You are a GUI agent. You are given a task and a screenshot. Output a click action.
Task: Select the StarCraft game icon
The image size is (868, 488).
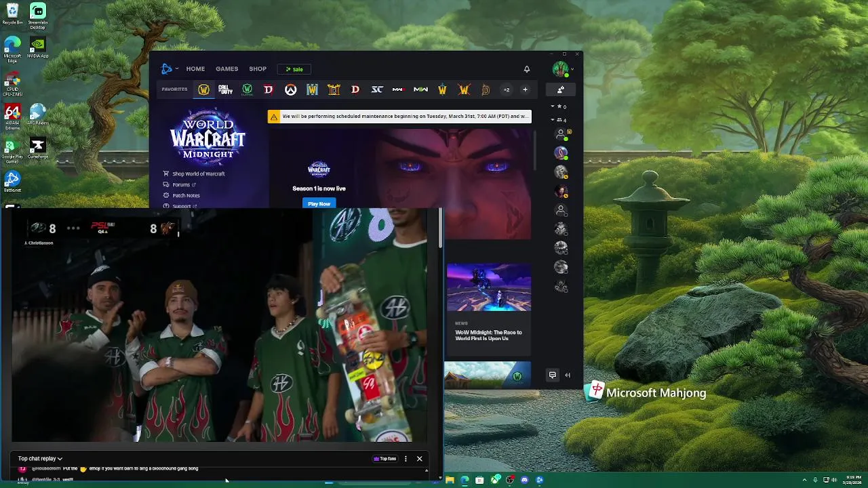pyautogui.click(x=377, y=89)
